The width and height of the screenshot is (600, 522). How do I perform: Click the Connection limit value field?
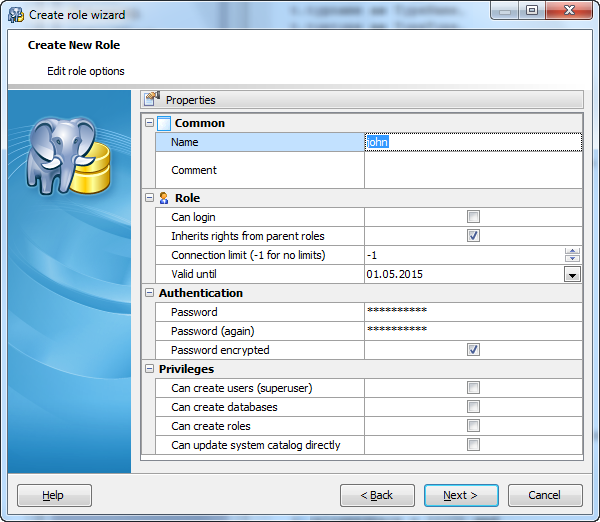464,255
